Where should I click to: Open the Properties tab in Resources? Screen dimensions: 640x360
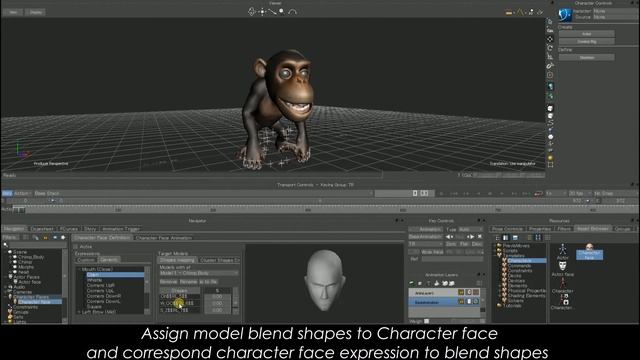click(x=540, y=229)
